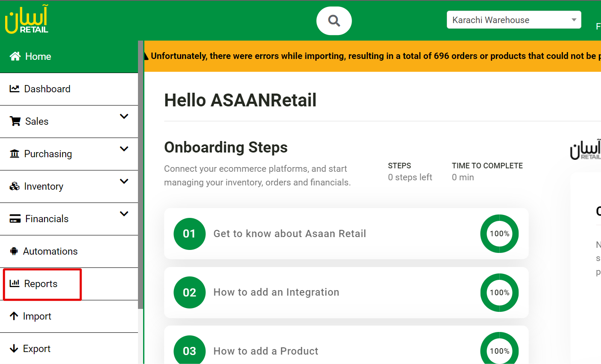Click the '0 min' time value
Viewport: 601px width, 364px height.
(x=463, y=177)
